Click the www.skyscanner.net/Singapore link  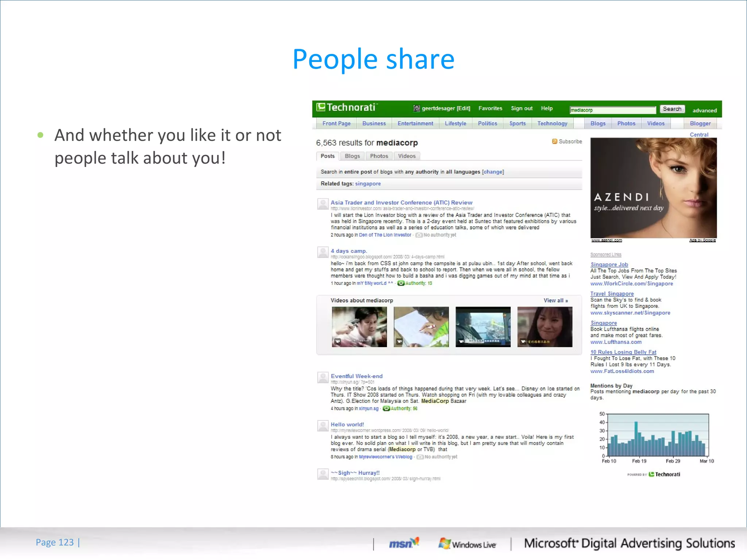point(630,313)
